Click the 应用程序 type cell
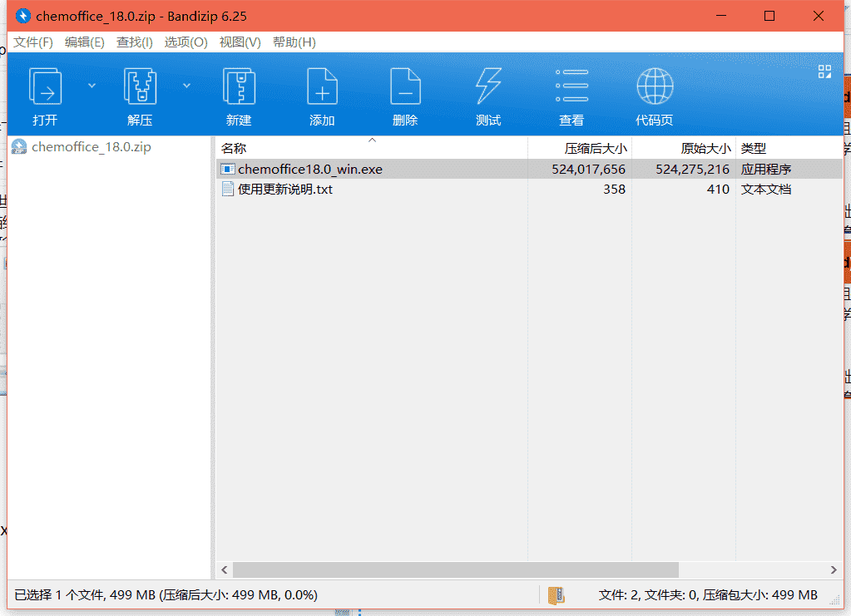The height and width of the screenshot is (616, 851). pyautogui.click(x=766, y=170)
